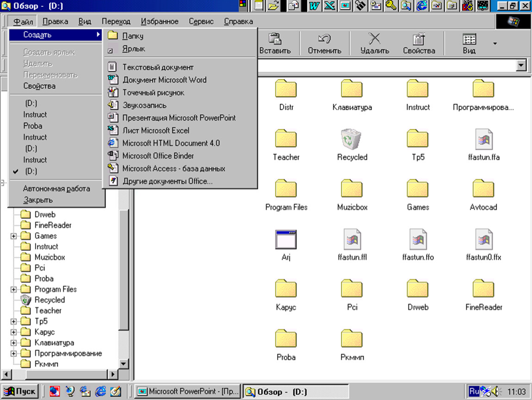Select the ffastun.ffa file icon
The width and height of the screenshot is (532, 400).
pyautogui.click(x=483, y=139)
